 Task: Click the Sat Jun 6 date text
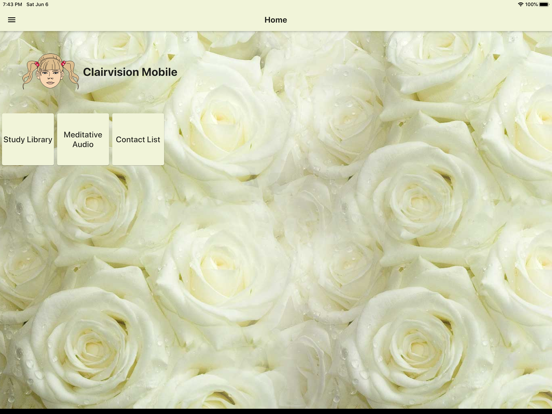(x=37, y=5)
